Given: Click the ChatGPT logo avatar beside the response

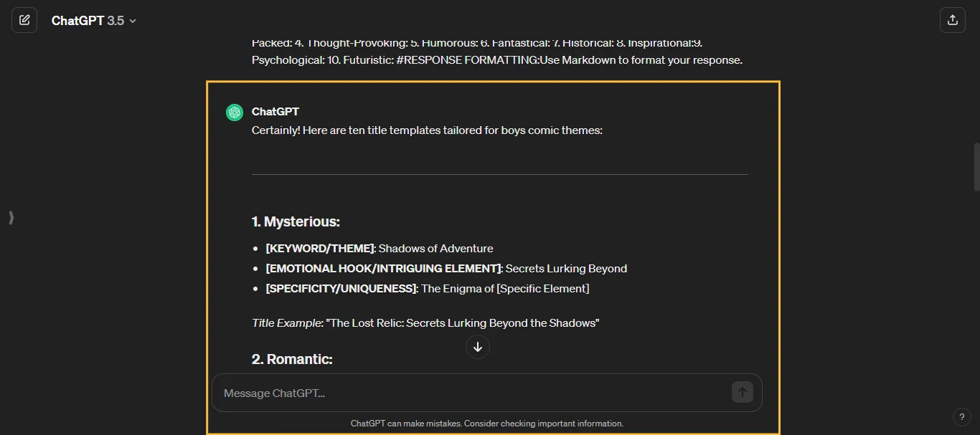Looking at the screenshot, I should [x=234, y=112].
